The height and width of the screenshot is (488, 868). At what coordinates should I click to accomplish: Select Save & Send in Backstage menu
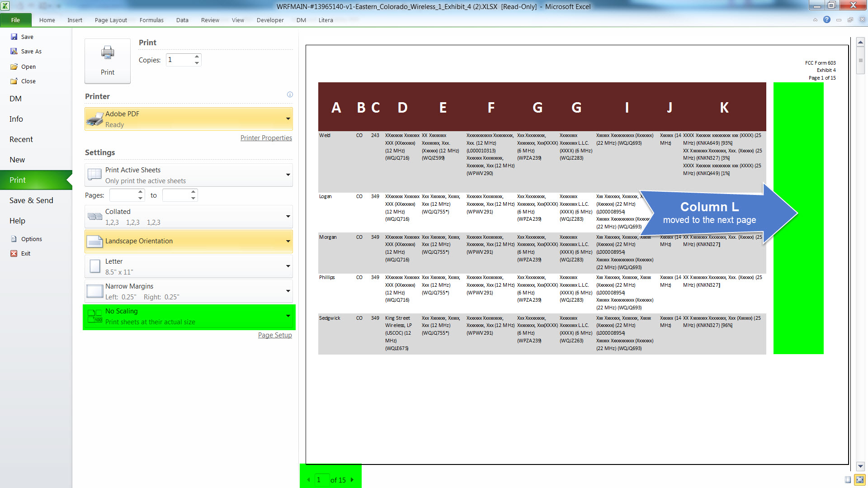(x=36, y=200)
